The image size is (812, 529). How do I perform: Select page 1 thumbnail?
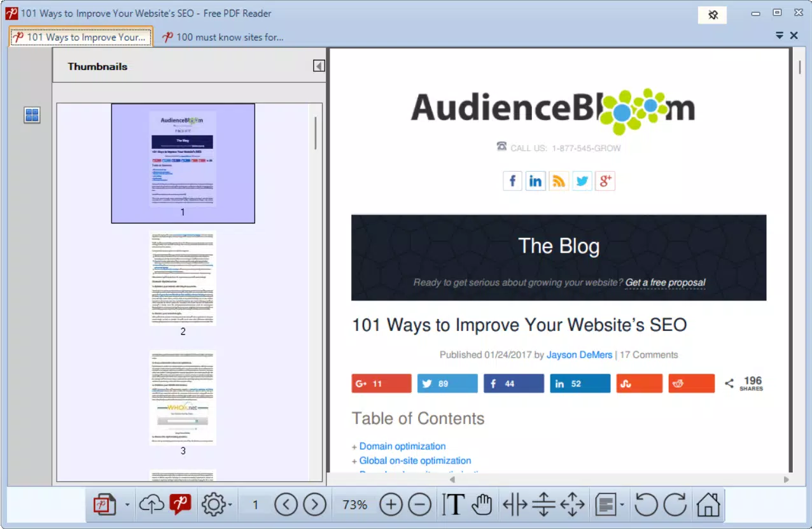183,164
